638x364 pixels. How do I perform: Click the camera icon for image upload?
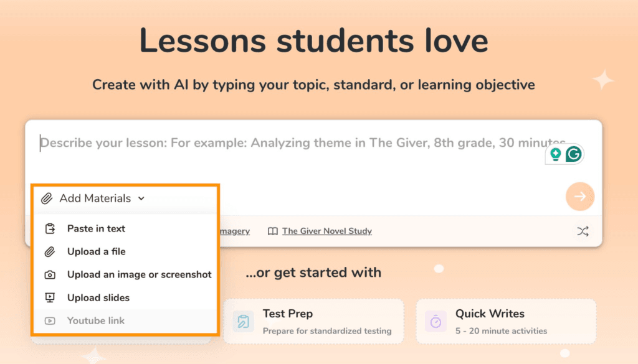pyautogui.click(x=50, y=274)
